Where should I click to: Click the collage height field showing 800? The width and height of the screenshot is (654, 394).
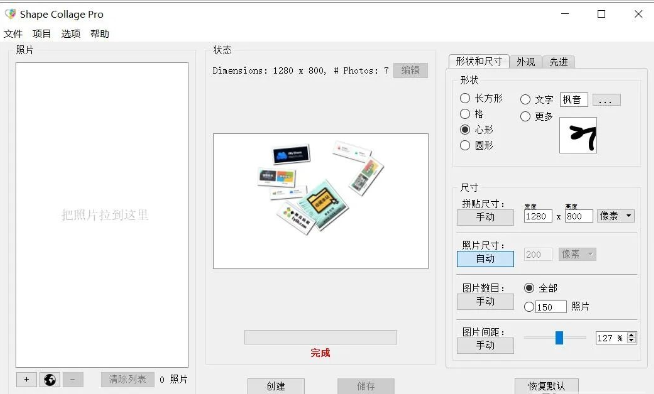click(x=579, y=216)
